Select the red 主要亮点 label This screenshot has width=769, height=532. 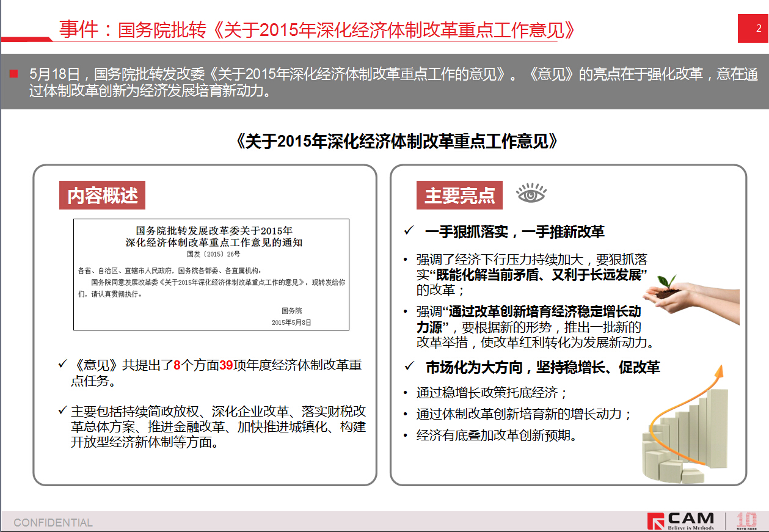pyautogui.click(x=459, y=195)
